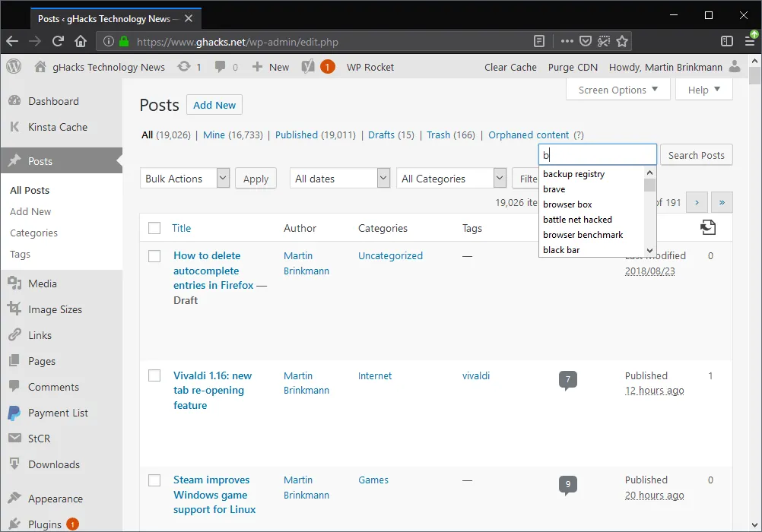Viewport: 762px width, 532px height.
Task: Expand the Help panel
Action: tap(703, 90)
